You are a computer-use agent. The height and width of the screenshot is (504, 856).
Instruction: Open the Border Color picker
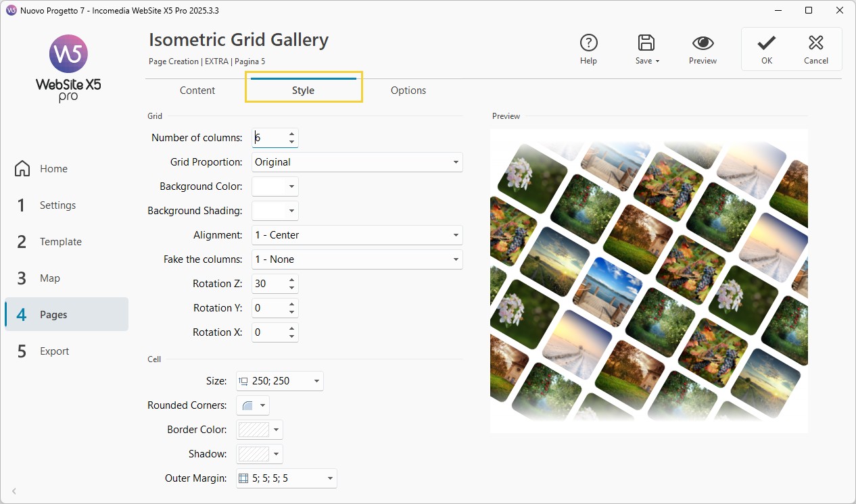pos(259,430)
